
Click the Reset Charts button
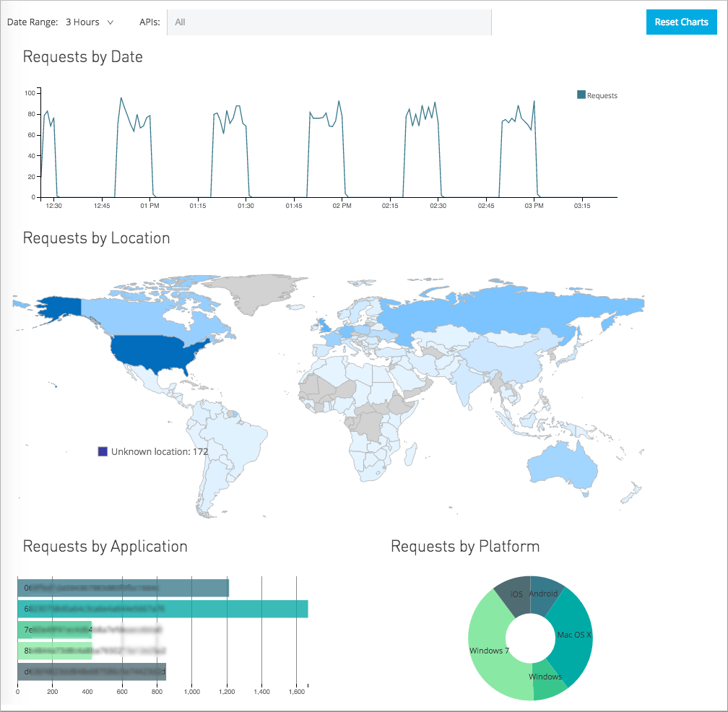coord(681,22)
